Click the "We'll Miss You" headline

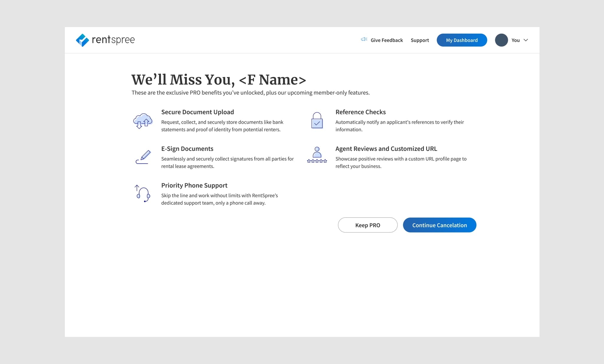coord(219,80)
